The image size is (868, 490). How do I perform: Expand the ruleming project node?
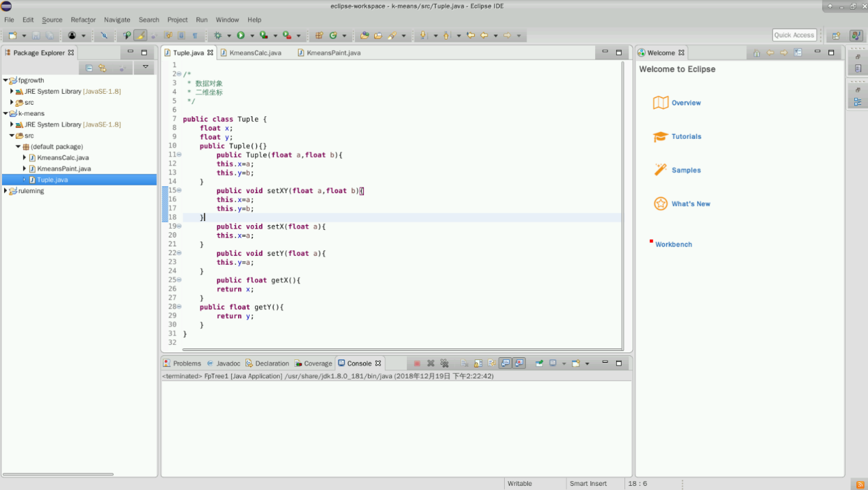click(x=5, y=191)
